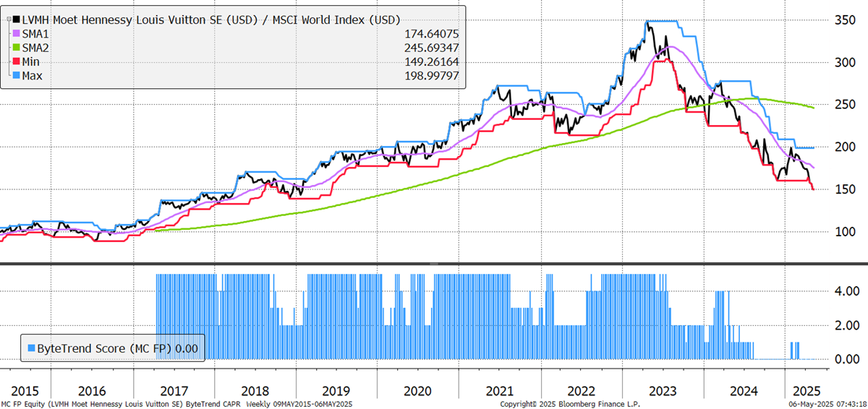
Task: Click the 300 price axis label
Action: click(x=844, y=62)
